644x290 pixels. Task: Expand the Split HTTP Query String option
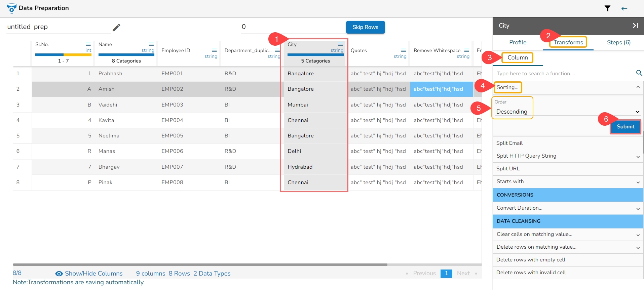pyautogui.click(x=638, y=157)
